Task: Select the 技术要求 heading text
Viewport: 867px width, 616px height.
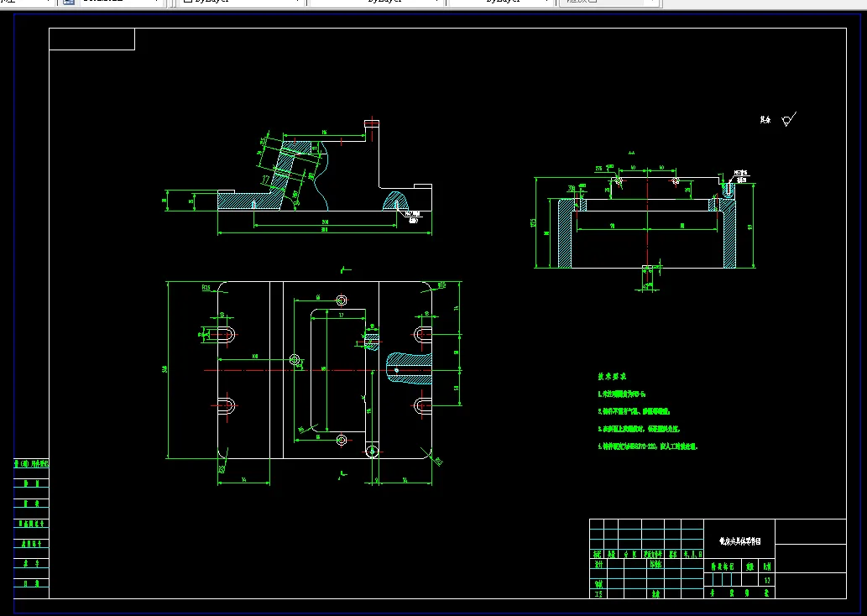Action: [612, 377]
